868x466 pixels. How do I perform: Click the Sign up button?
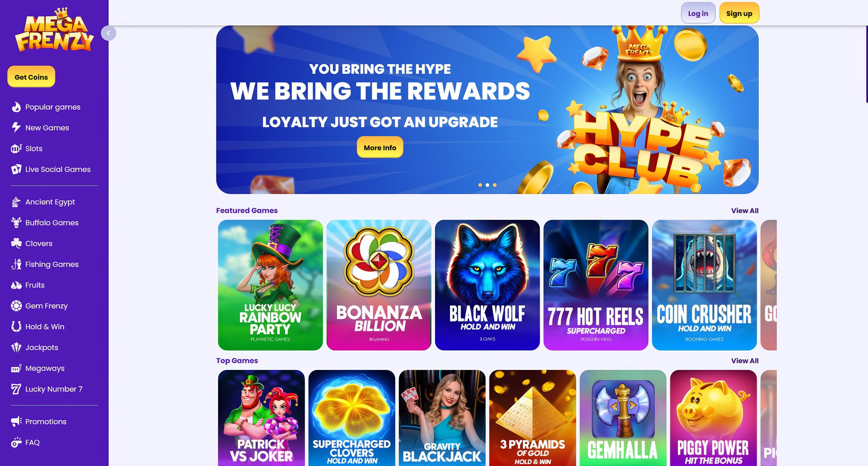[x=739, y=13]
